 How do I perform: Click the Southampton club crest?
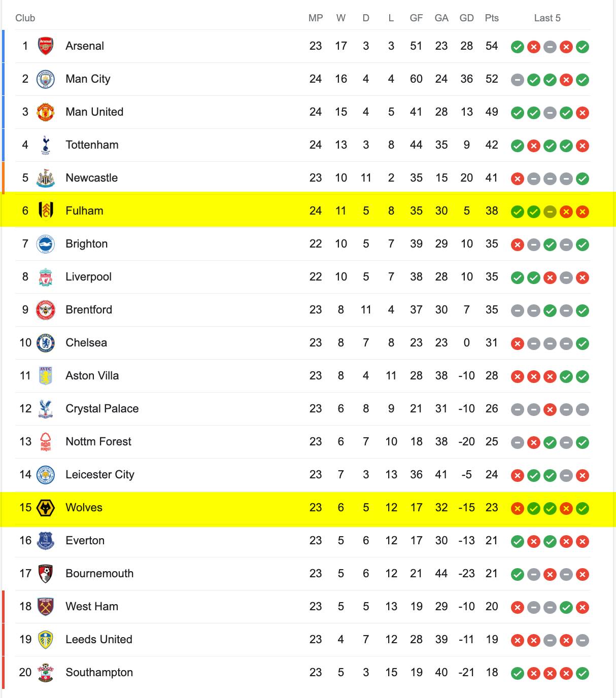46,673
